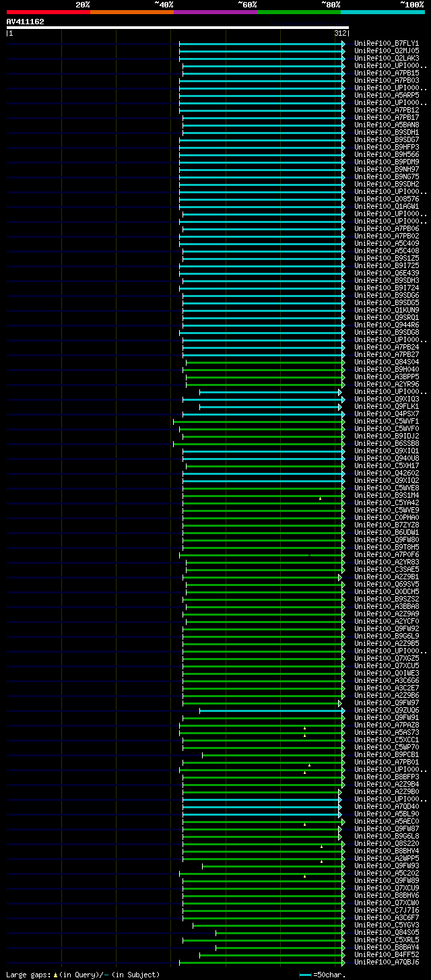This screenshot has width=431, height=980.
Task: Open hit UniRef100_Q42602
Action: coord(387,473)
